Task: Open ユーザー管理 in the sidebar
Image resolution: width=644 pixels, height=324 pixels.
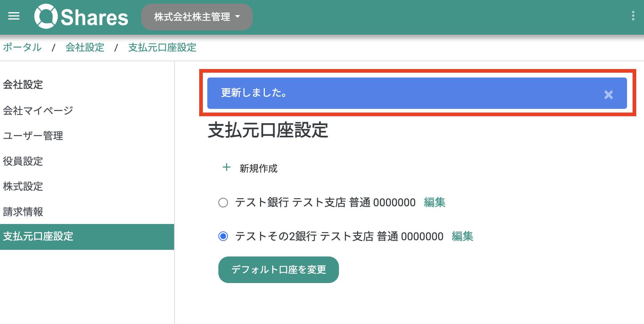Action: click(33, 136)
